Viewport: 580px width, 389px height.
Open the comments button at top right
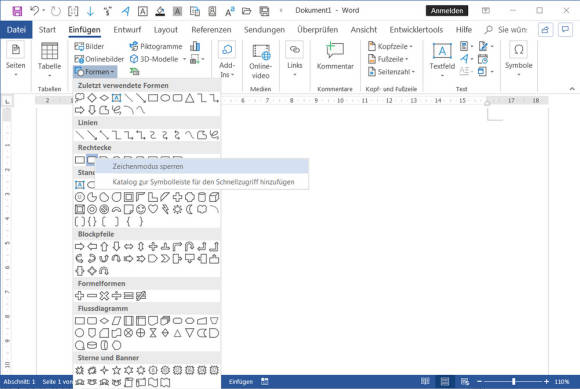(x=565, y=30)
